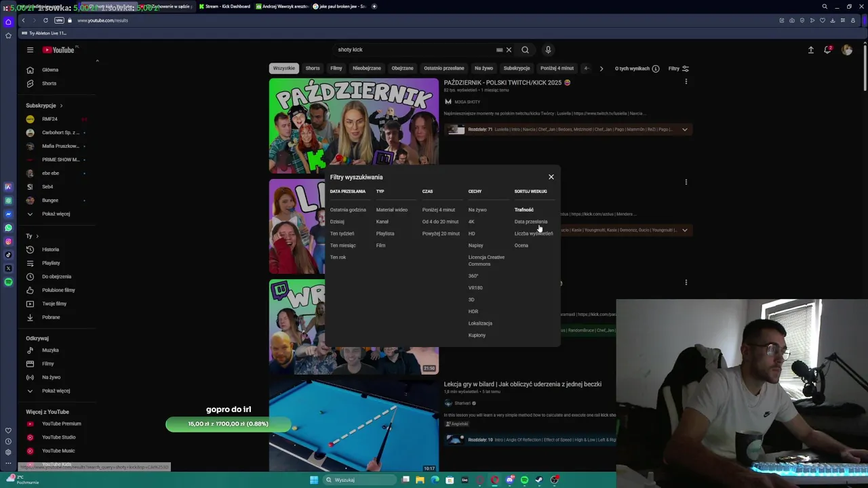Image resolution: width=868 pixels, height=488 pixels.
Task: Open Steam from the taskbar
Action: tap(539, 480)
